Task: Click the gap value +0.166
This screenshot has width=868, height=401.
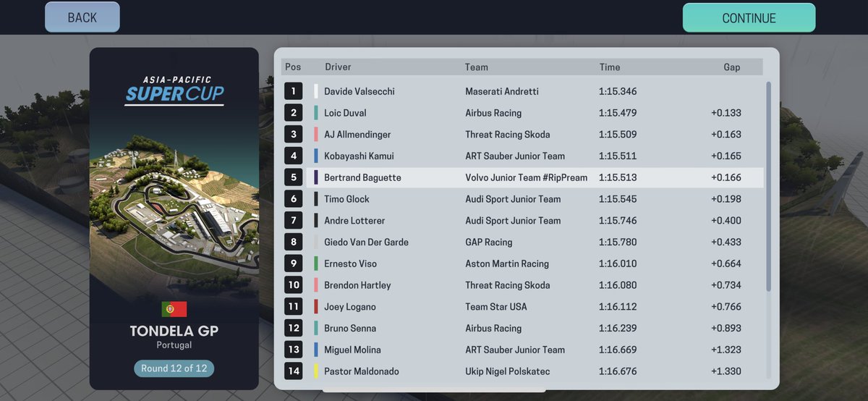Action: click(x=726, y=178)
